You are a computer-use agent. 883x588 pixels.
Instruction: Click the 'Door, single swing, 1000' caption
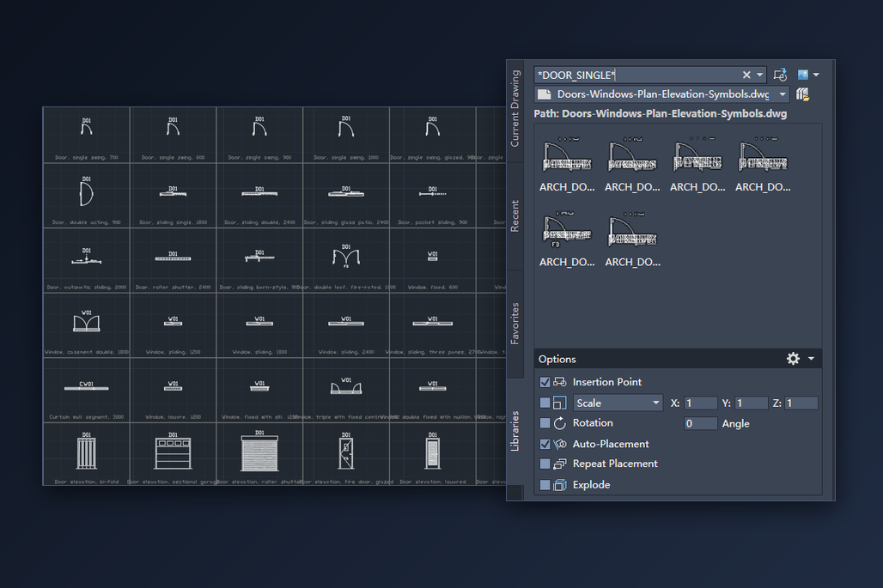tap(346, 158)
